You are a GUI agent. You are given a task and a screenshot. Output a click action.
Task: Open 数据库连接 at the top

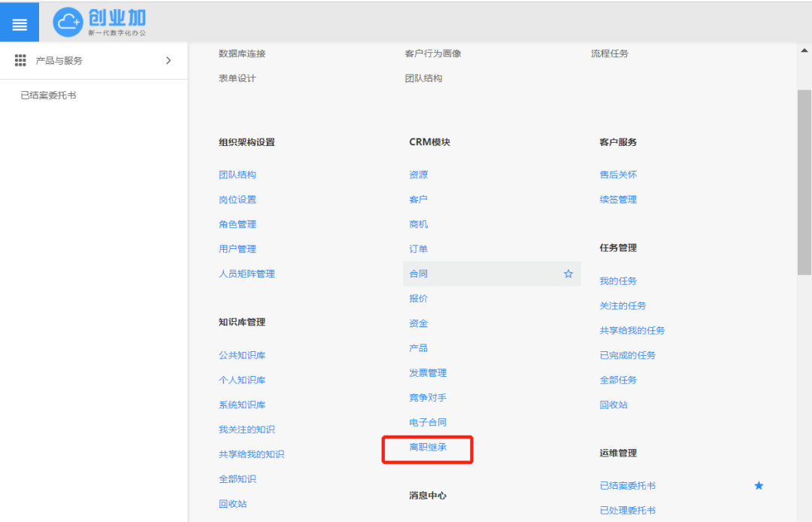pyautogui.click(x=242, y=53)
